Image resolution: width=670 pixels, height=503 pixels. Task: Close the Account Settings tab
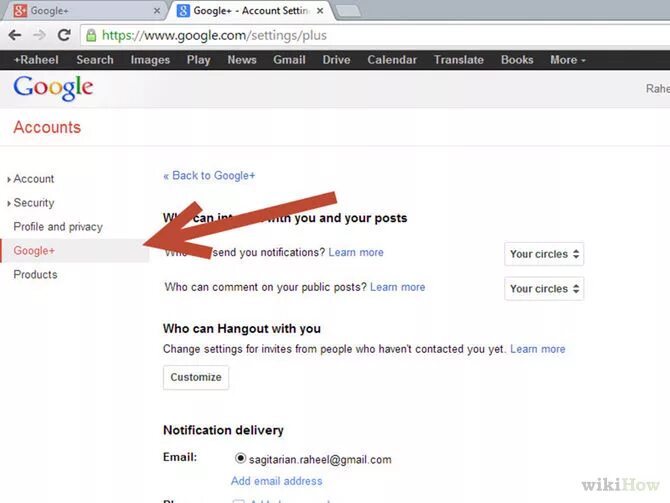(320, 11)
